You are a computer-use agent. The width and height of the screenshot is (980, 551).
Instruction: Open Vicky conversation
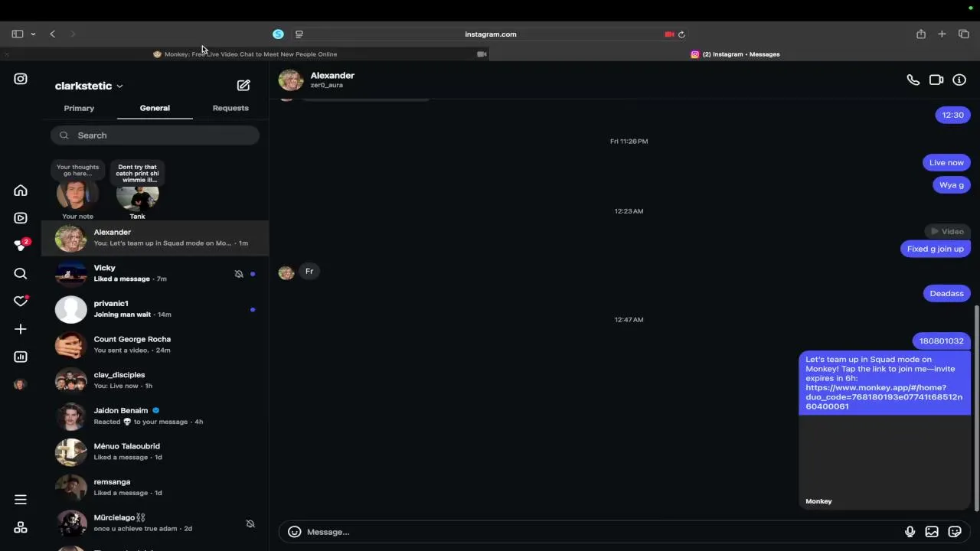155,274
